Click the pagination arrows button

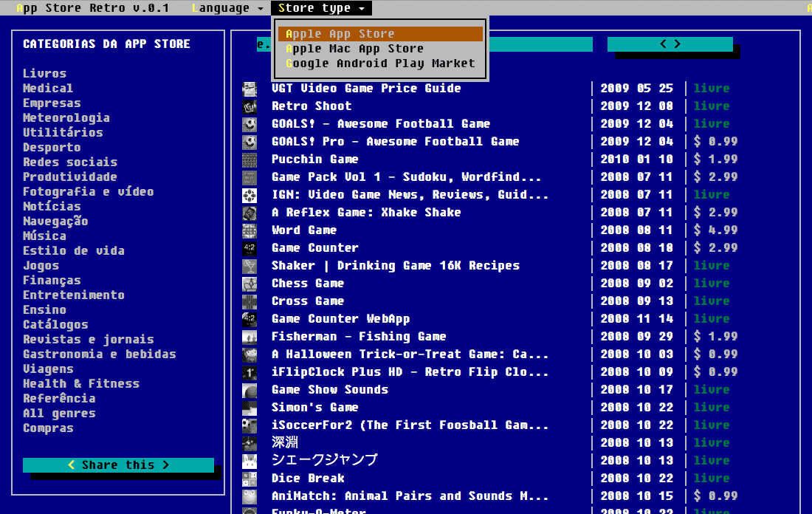(x=670, y=44)
